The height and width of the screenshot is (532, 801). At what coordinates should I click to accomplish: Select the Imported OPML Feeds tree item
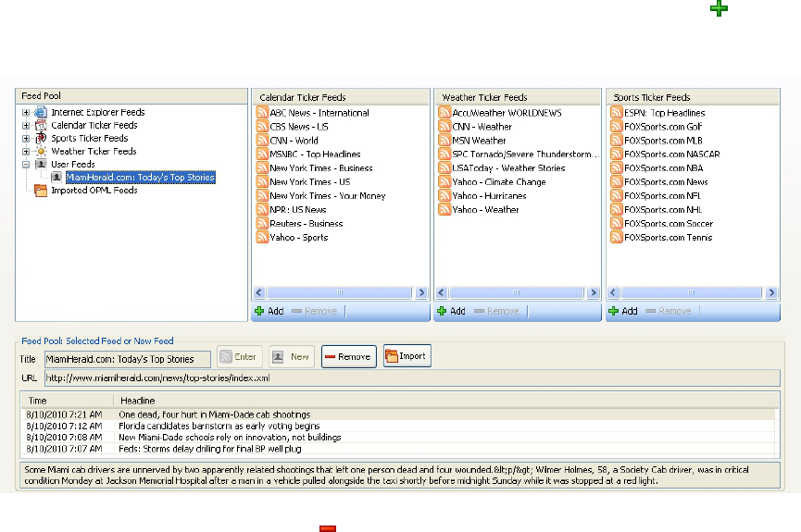point(94,191)
